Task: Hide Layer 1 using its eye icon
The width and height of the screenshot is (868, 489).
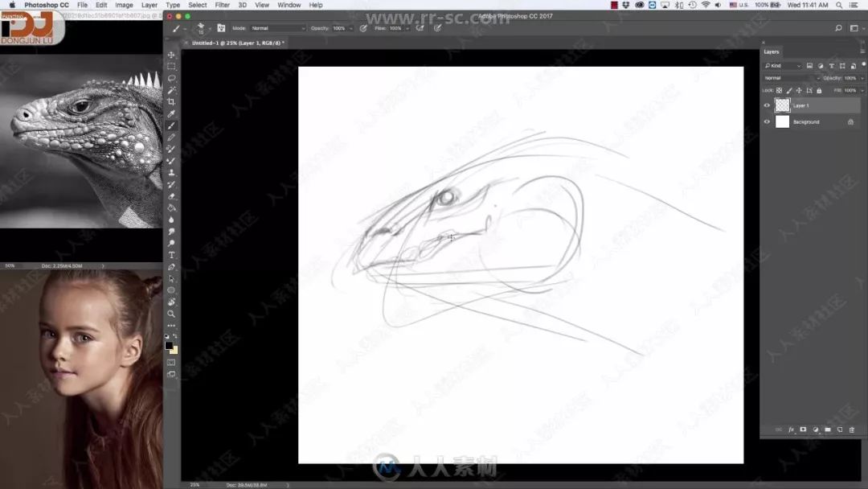Action: pos(767,105)
